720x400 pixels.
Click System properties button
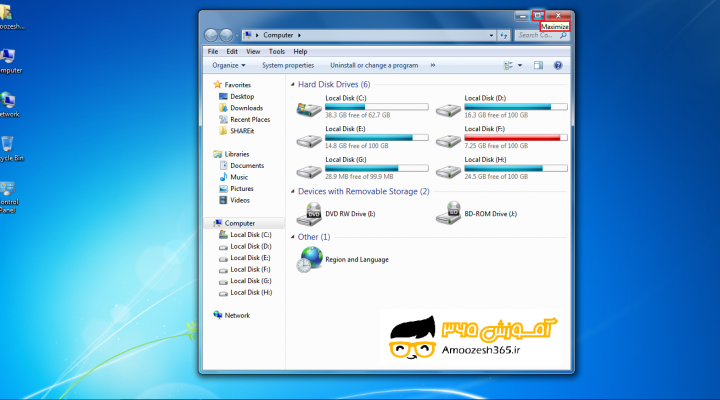pos(288,65)
